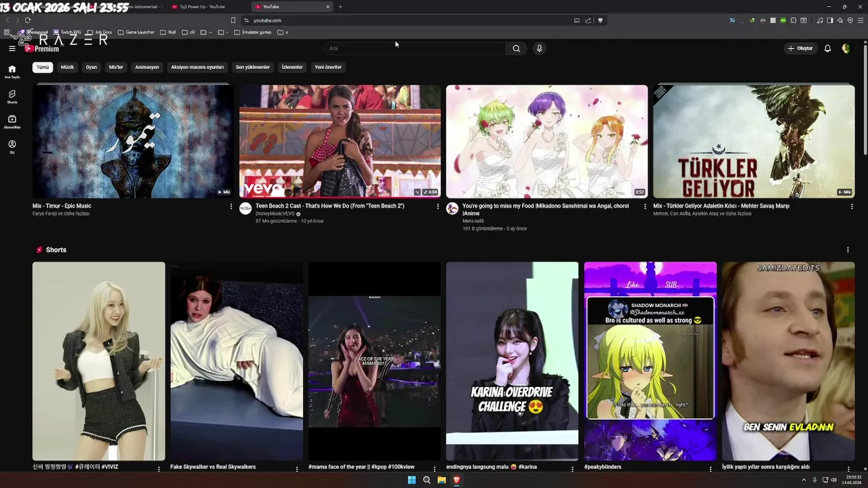
Task: Open the browser main menu hamburger
Action: tap(861, 20)
